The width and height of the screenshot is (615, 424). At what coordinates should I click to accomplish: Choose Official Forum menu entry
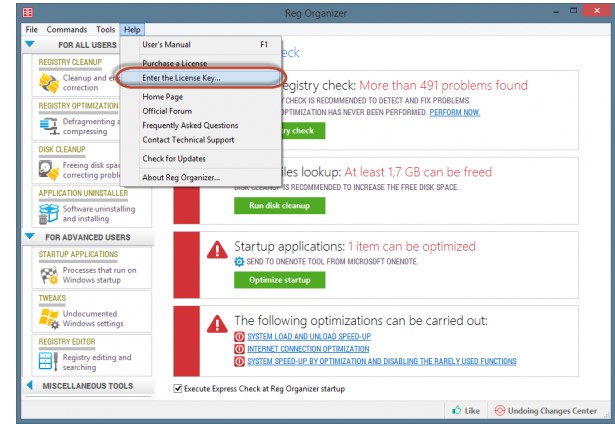201,111
